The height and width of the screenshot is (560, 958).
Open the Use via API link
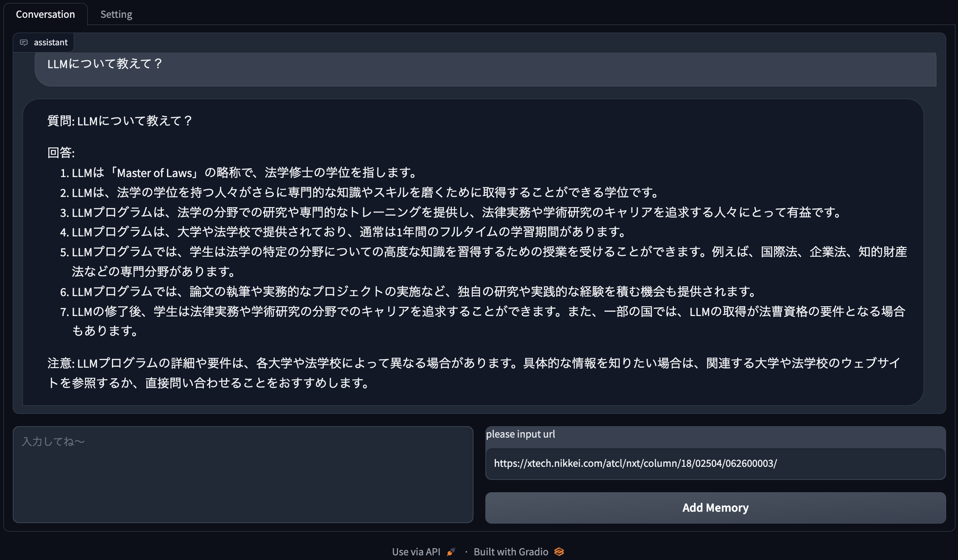416,552
